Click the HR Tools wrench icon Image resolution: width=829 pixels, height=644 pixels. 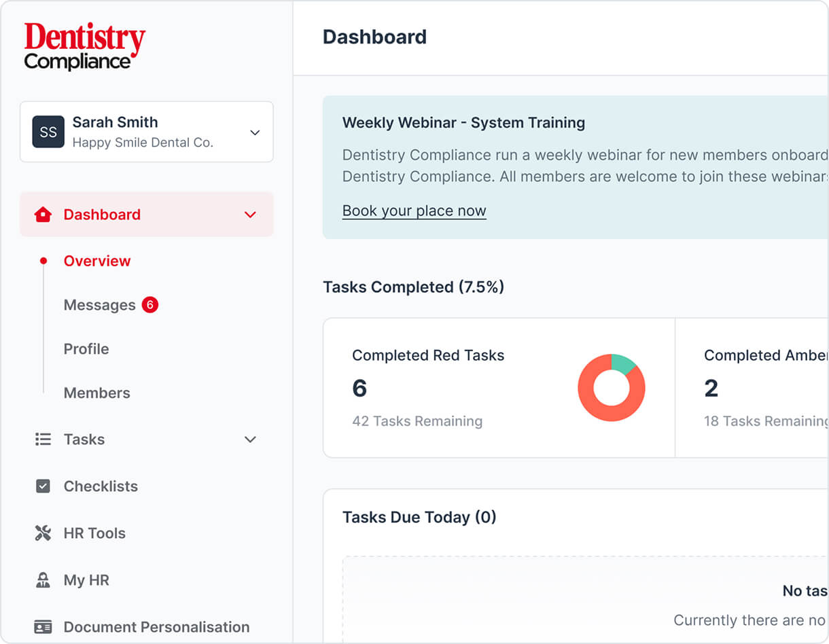coord(43,533)
